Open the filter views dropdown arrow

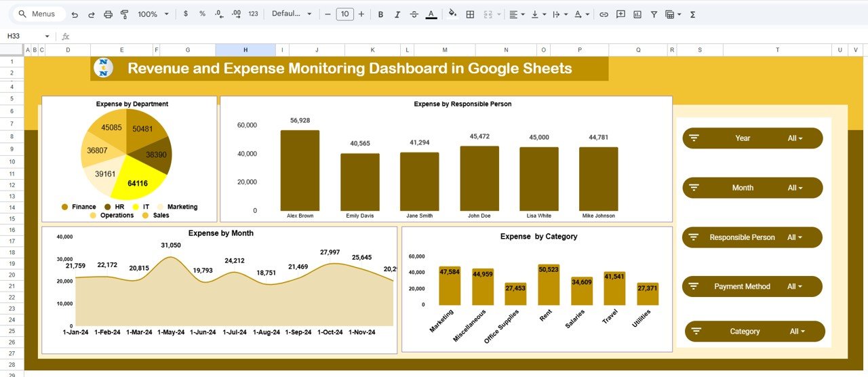pos(679,14)
